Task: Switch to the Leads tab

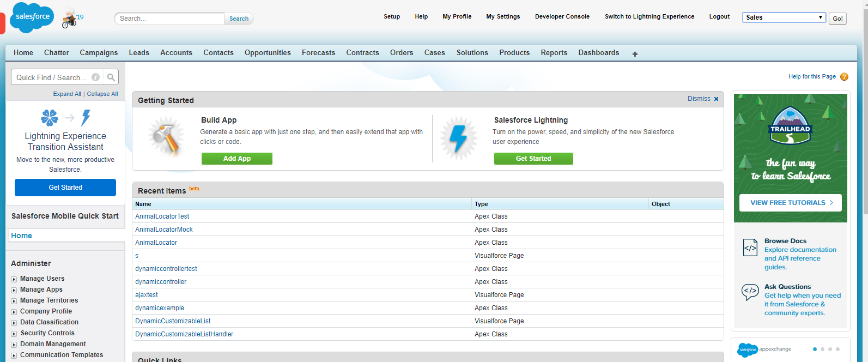Action: [139, 53]
